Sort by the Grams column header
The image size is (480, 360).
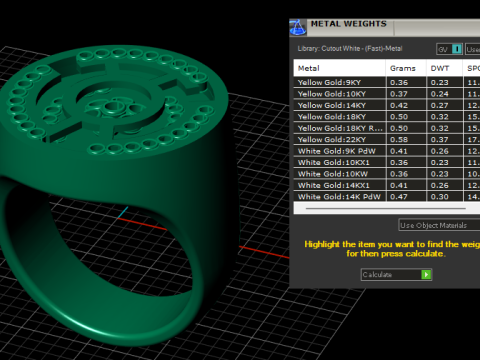[x=406, y=68]
